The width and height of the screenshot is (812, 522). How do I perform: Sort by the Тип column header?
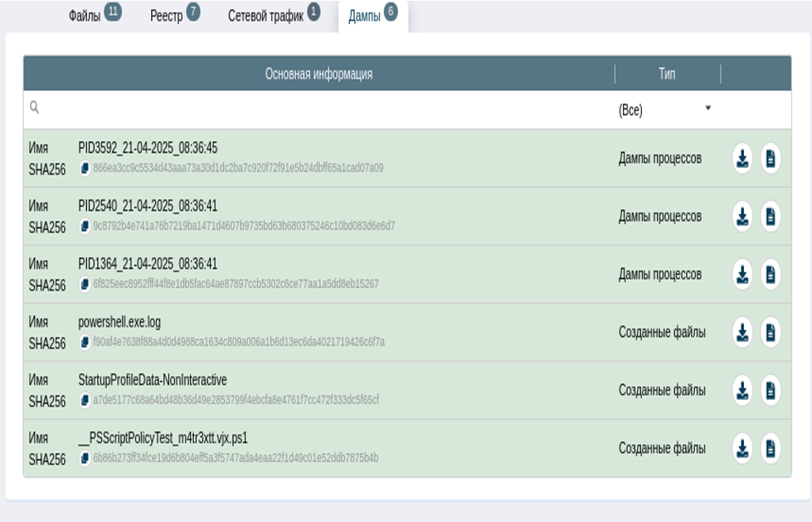(666, 74)
